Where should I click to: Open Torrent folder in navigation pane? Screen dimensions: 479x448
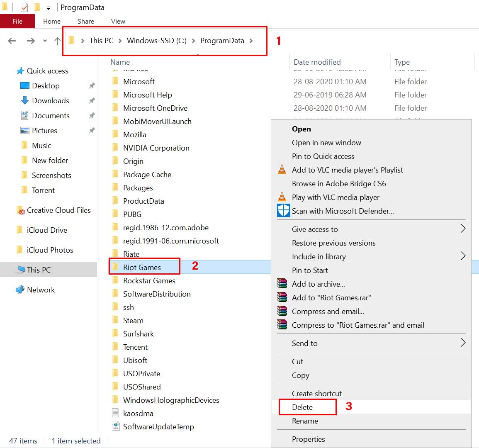[x=44, y=190]
